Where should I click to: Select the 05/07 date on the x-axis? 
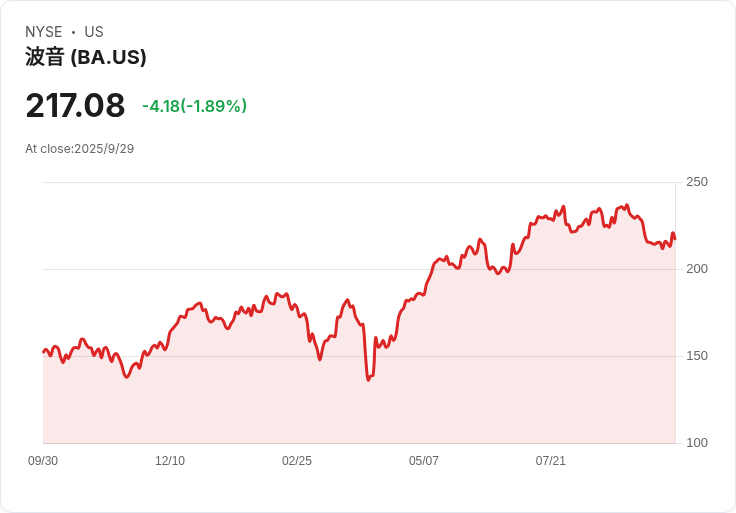[424, 461]
